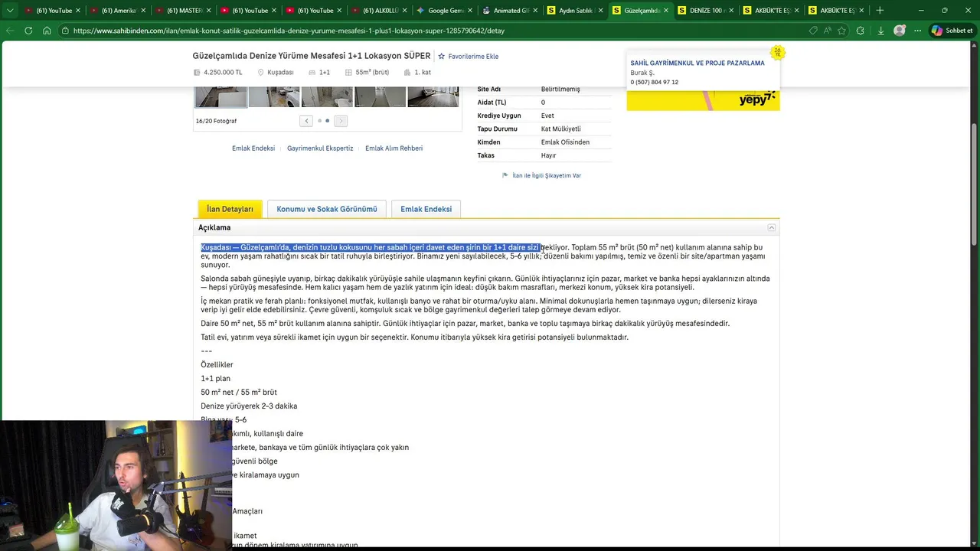Open the last visible photo thumbnail
This screenshot has width=980, height=551.
433,97
